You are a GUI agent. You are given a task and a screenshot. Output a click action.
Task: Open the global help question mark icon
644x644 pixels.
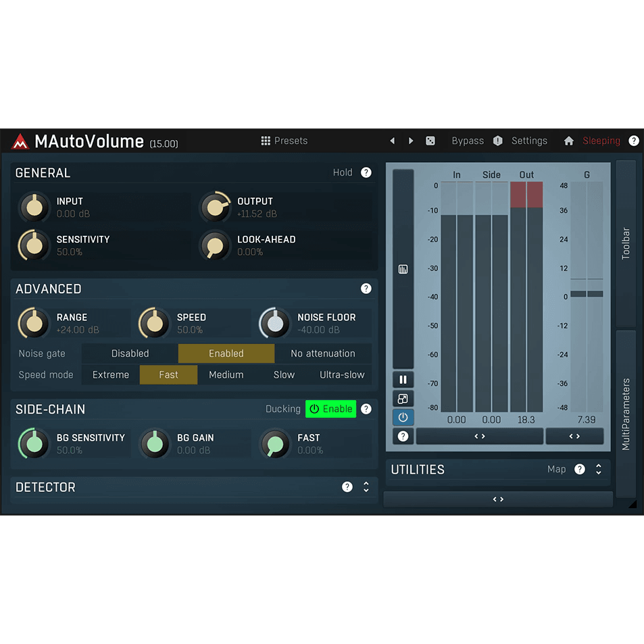click(634, 141)
